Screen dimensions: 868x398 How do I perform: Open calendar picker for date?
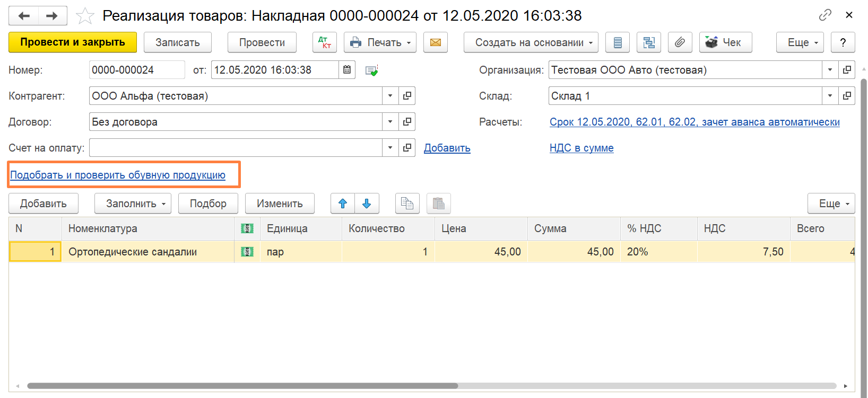tap(347, 70)
